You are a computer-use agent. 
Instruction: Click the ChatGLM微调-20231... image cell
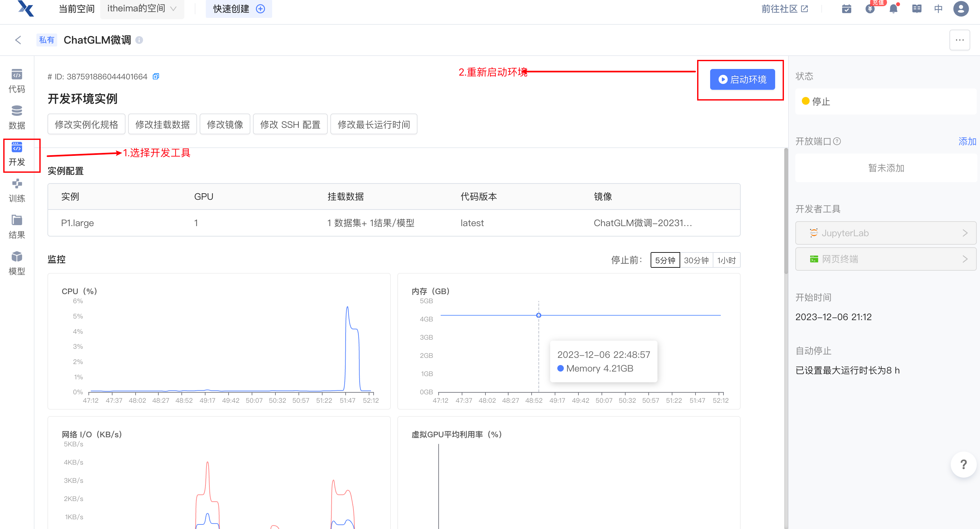click(x=642, y=223)
